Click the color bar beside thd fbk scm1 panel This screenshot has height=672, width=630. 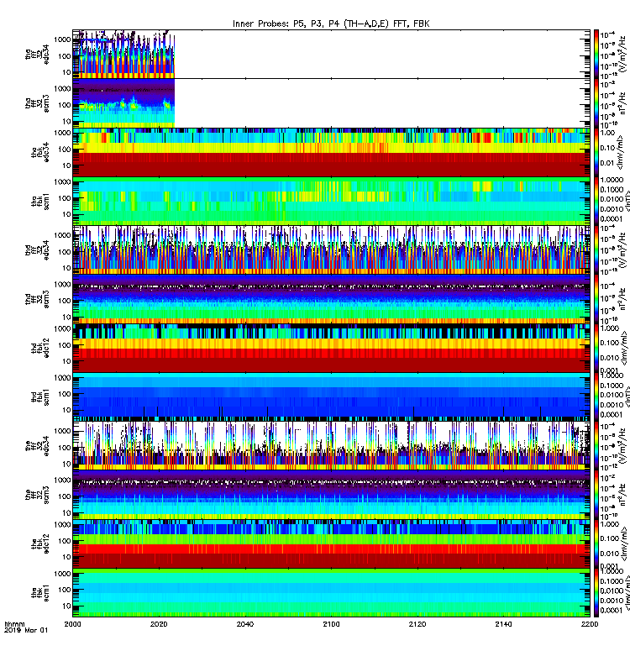pyautogui.click(x=596, y=397)
